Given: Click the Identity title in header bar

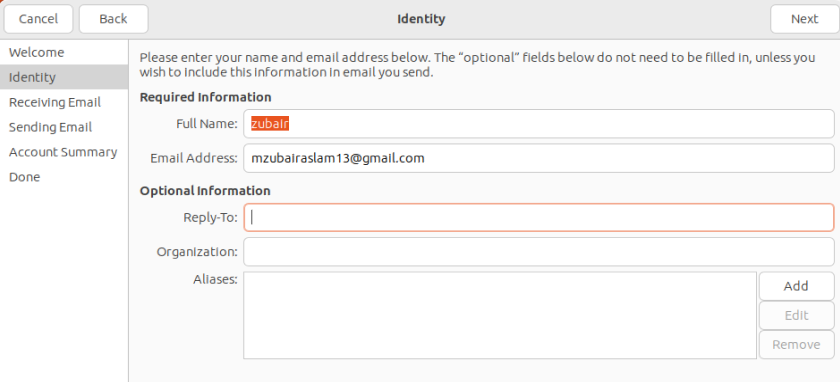Looking at the screenshot, I should click(x=421, y=19).
